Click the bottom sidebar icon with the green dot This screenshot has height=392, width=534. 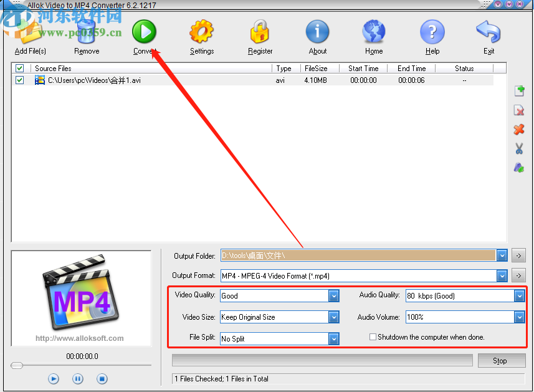519,168
